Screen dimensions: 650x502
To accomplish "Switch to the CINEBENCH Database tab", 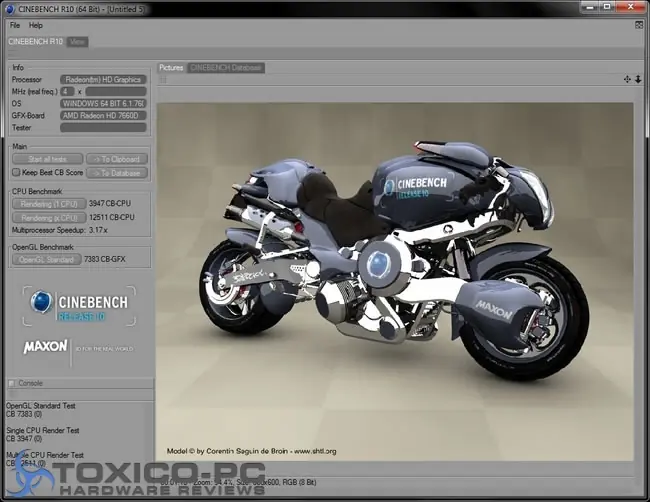I will pyautogui.click(x=226, y=68).
